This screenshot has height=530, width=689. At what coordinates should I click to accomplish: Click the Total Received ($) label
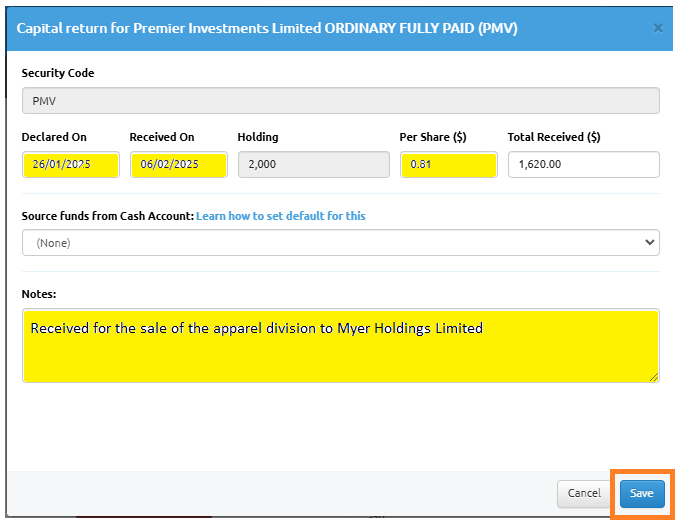554,137
